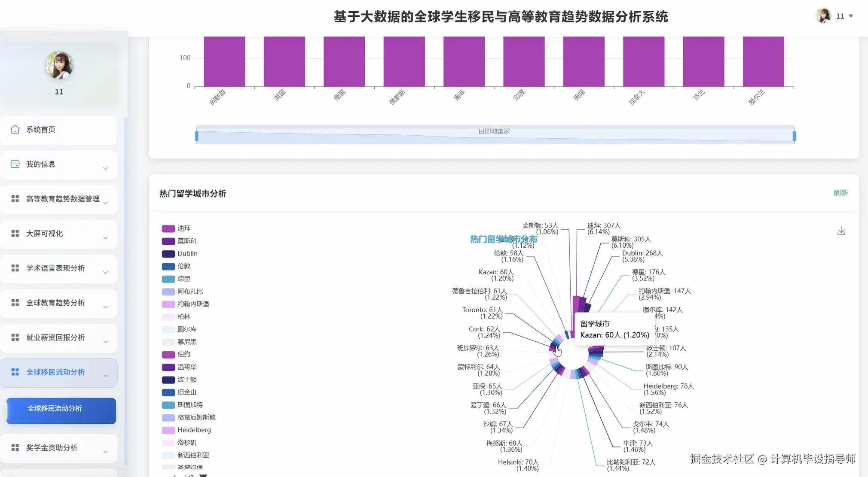Click the 刷新 refresh link

(840, 193)
